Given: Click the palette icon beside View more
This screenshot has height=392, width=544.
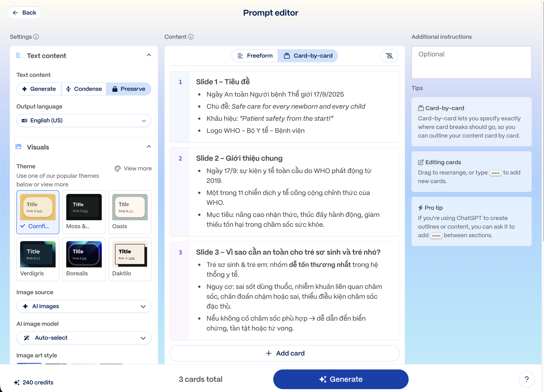Looking at the screenshot, I should [x=118, y=169].
